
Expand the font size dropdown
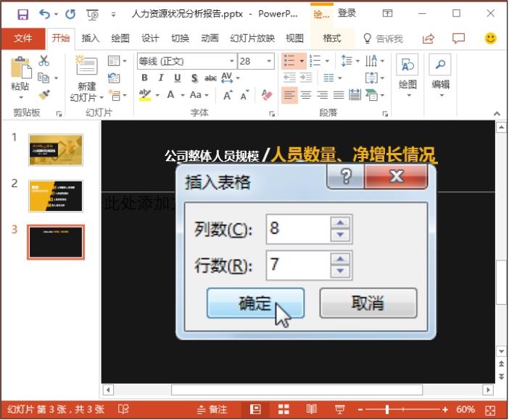[273, 62]
